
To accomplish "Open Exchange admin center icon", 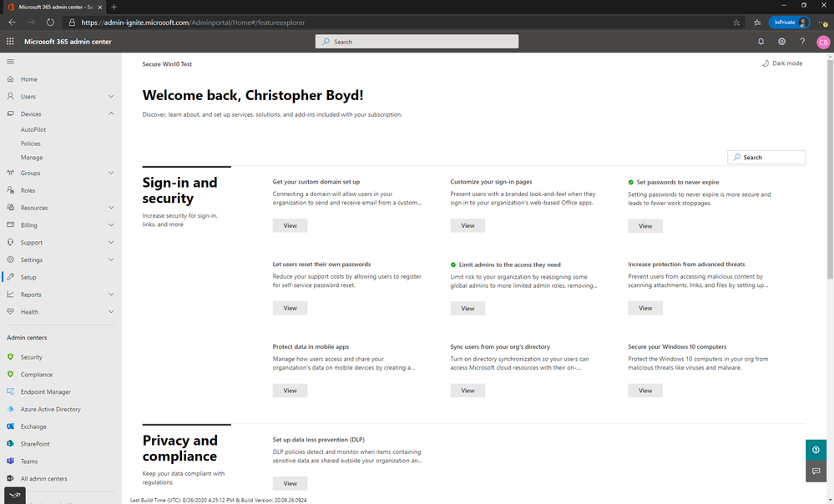I will [10, 426].
